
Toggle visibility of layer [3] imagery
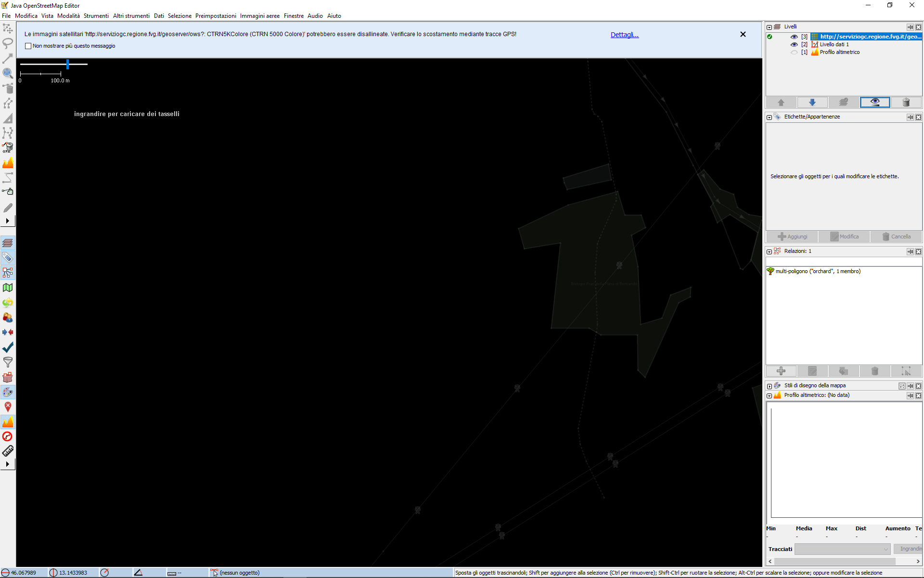click(x=794, y=37)
